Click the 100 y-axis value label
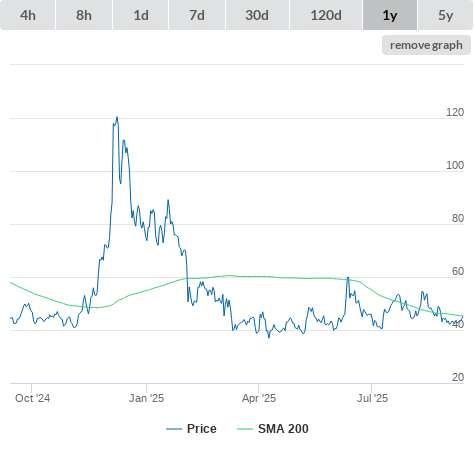This screenshot has height=455, width=474. (x=455, y=165)
